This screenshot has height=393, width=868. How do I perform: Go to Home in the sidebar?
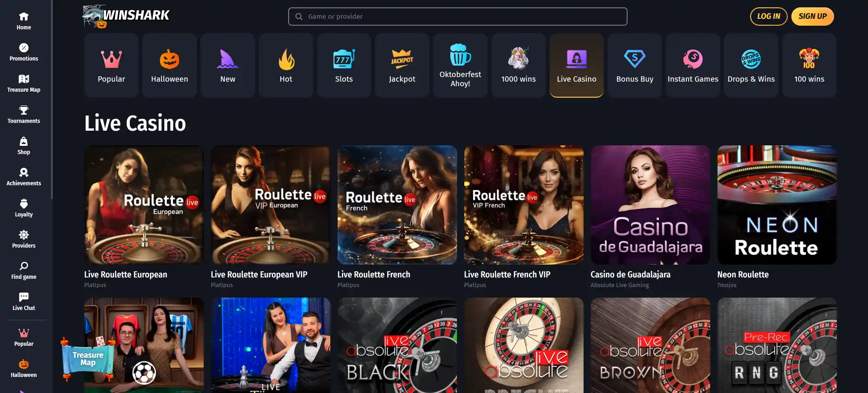(24, 21)
